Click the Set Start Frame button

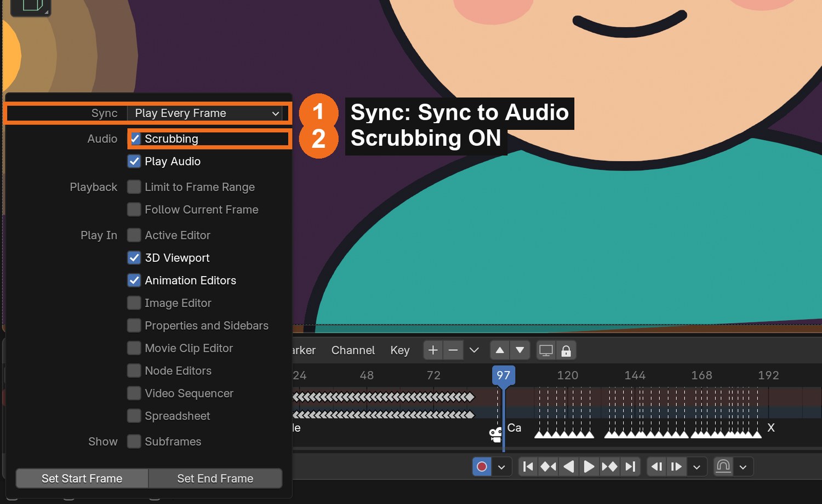point(82,478)
